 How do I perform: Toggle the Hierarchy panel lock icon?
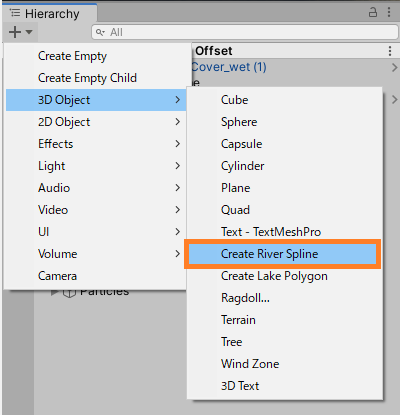pyautogui.click(x=373, y=13)
